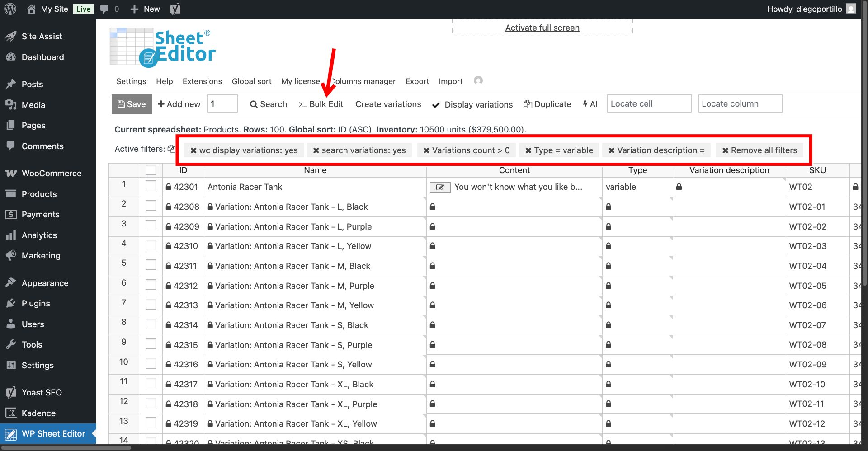Open the Yoast SEO admin bar icon

tap(175, 9)
